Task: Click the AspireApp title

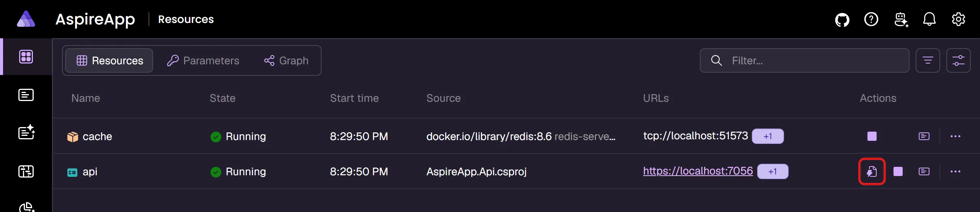Action: point(95,19)
